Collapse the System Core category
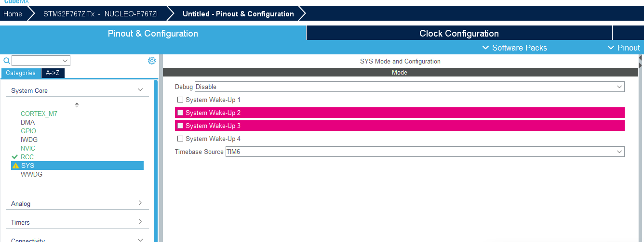Screen dimensions: 644x242 [x=140, y=90]
